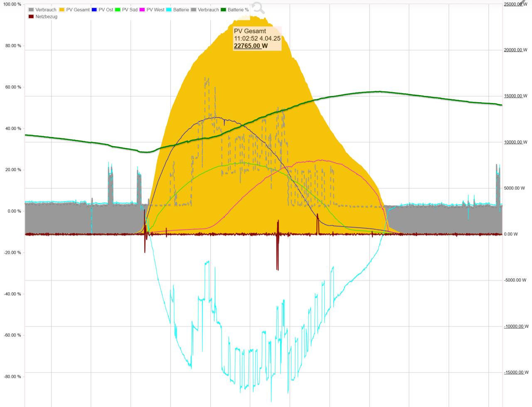Click the 25000.00 W right axis label
The width and height of the screenshot is (532, 407).
[x=515, y=4]
